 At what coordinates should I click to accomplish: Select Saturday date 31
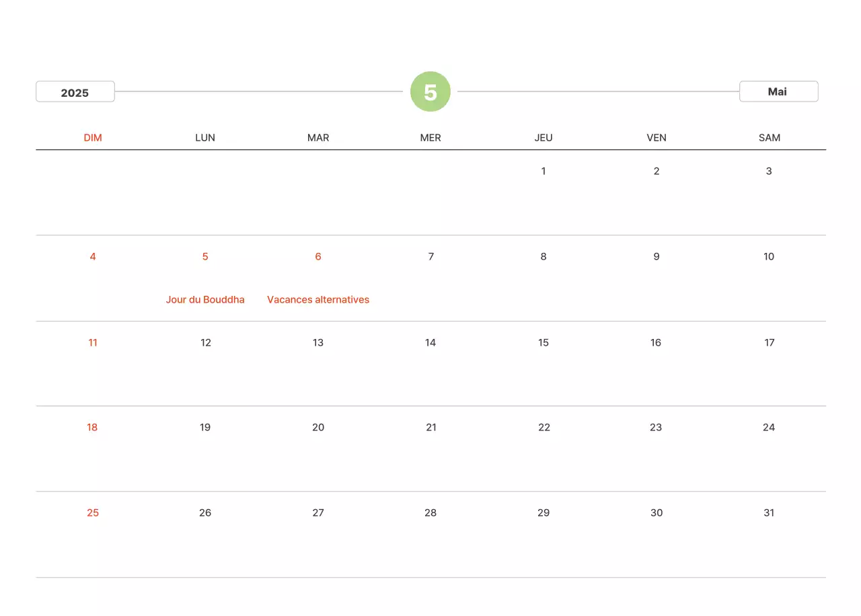click(x=769, y=513)
